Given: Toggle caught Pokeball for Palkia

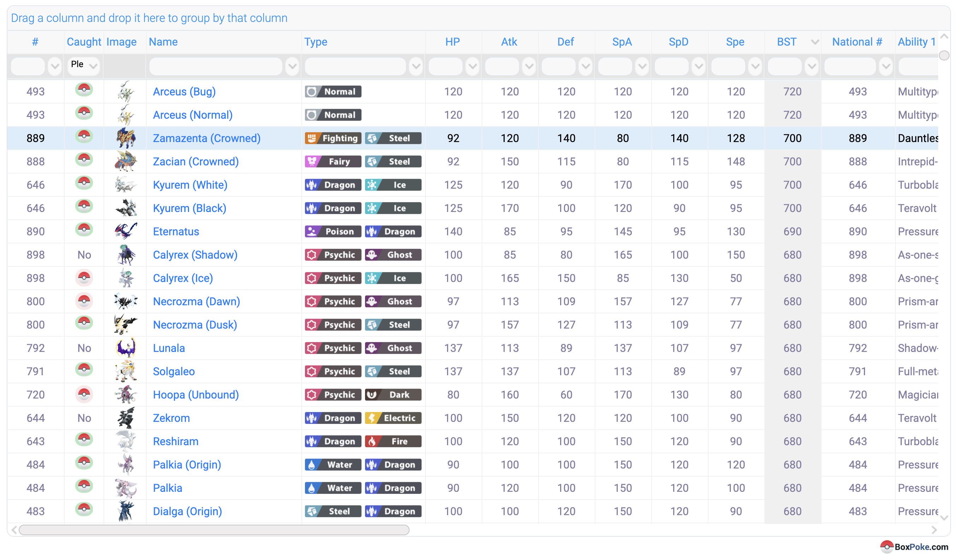Looking at the screenshot, I should click(x=84, y=486).
